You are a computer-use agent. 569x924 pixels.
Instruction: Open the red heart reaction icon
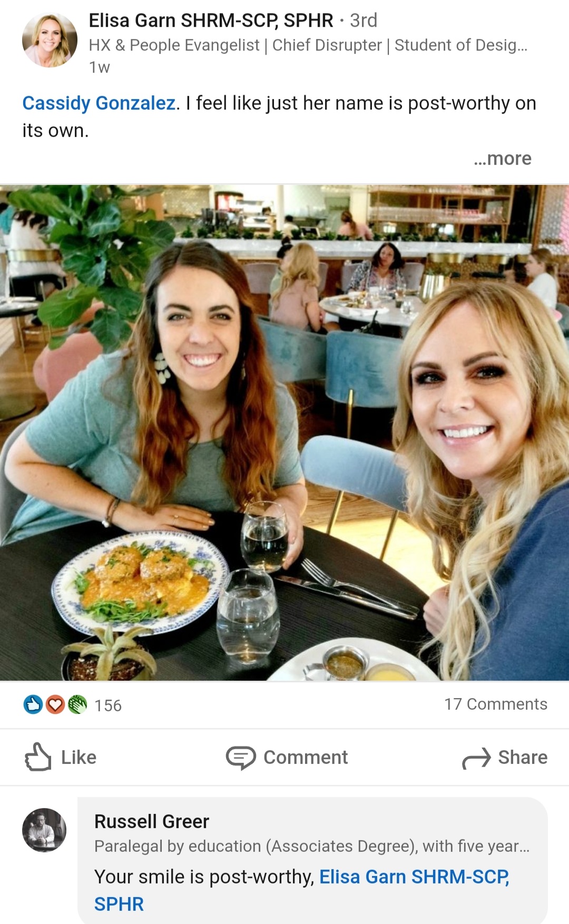click(55, 704)
